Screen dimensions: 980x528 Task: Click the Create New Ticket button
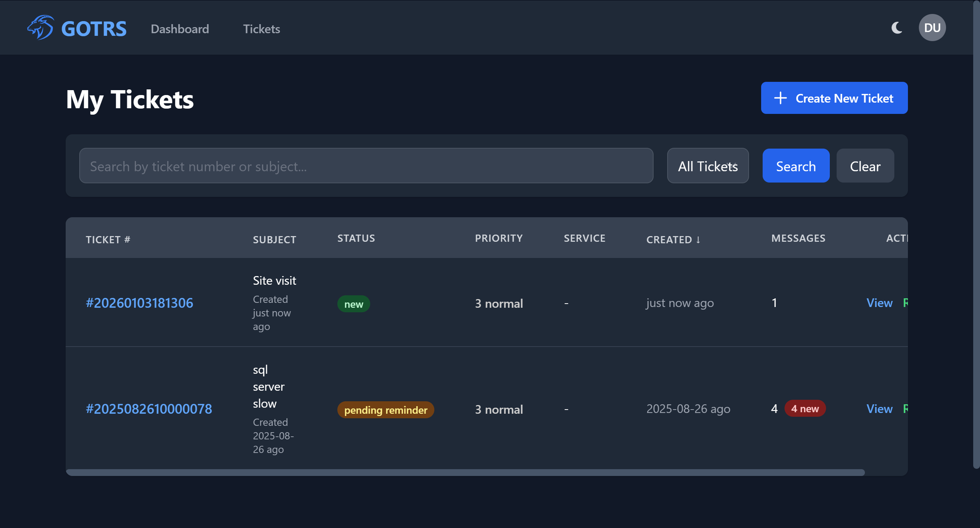(x=834, y=98)
